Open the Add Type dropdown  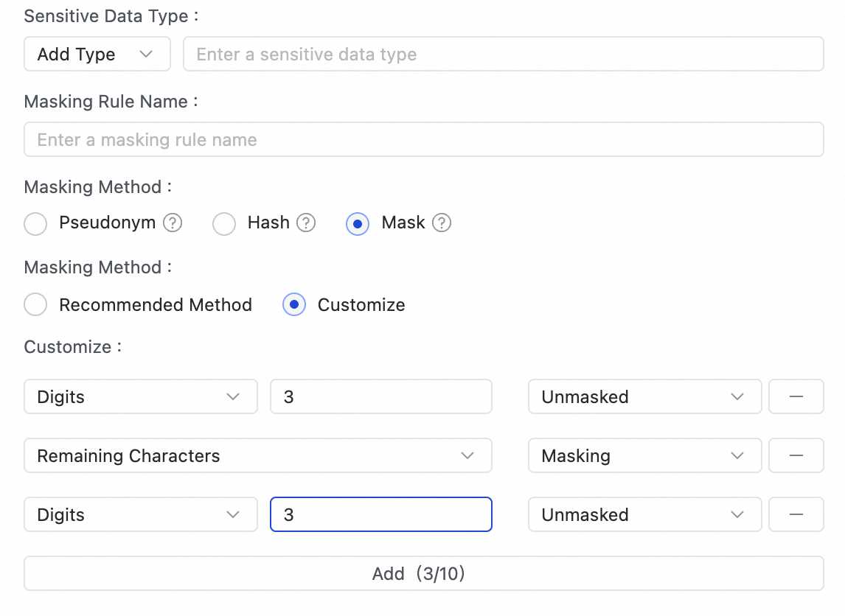tap(97, 55)
